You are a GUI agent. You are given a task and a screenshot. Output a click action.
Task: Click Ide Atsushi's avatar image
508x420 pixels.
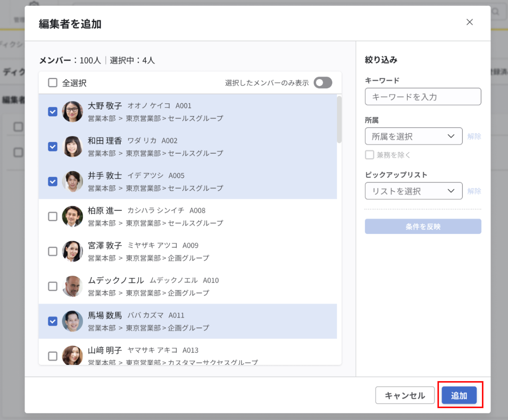[73, 181]
